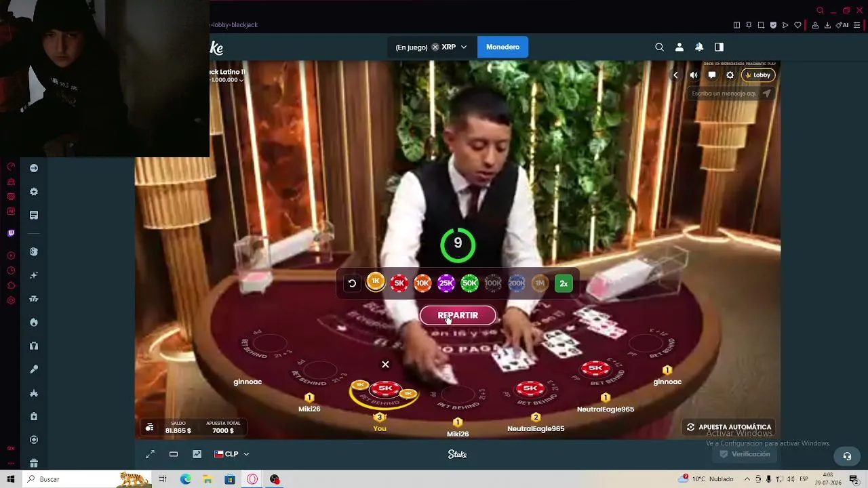Focus the chat message input field
The height and width of the screenshot is (488, 868).
(x=724, y=94)
